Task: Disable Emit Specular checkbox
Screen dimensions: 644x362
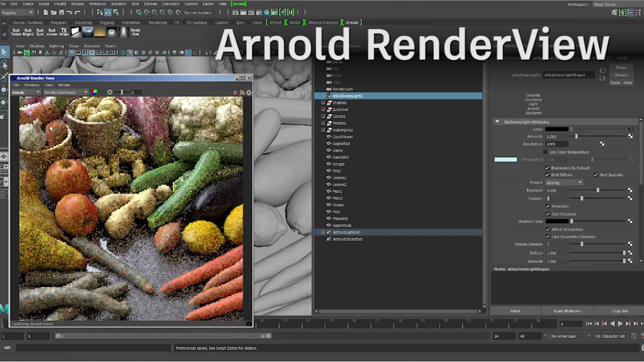Action: (x=596, y=175)
